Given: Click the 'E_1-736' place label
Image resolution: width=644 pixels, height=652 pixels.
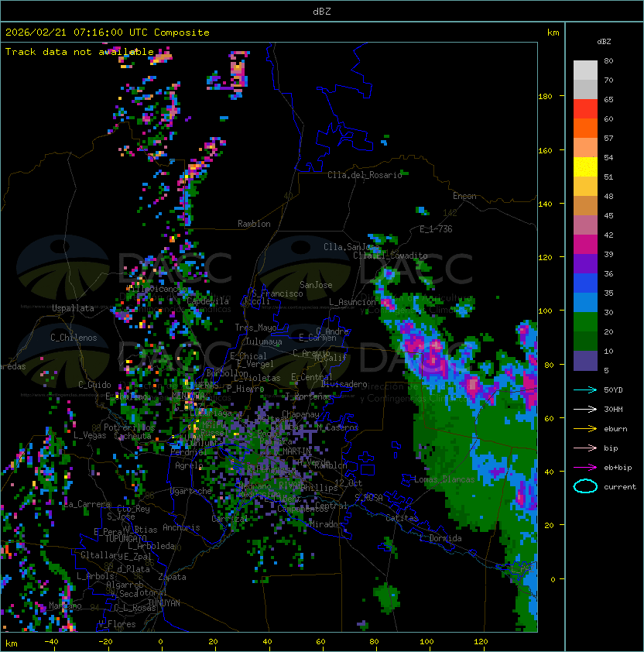Looking at the screenshot, I should [x=436, y=229].
